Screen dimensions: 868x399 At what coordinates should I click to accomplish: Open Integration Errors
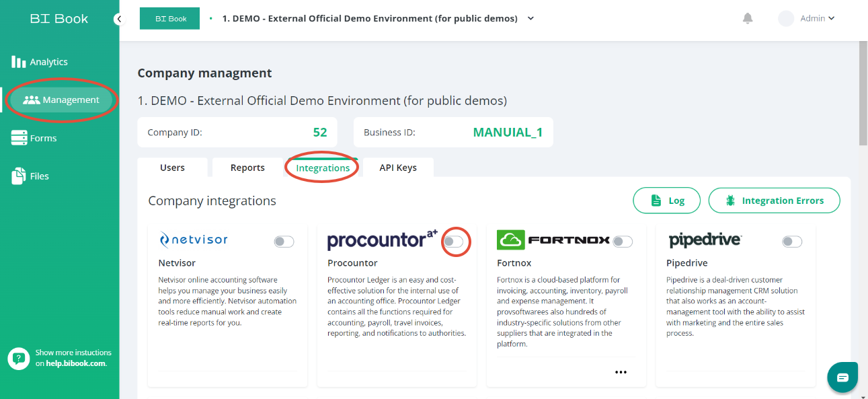[x=775, y=201]
